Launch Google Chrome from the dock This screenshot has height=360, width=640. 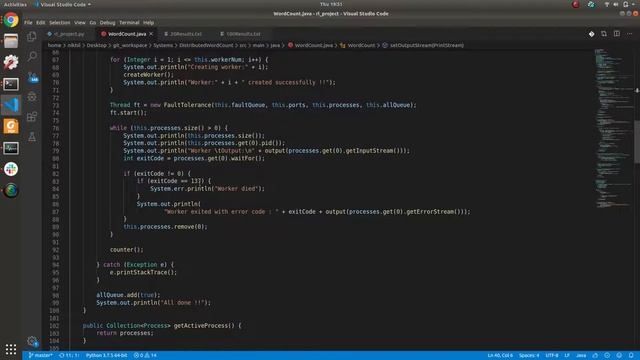pyautogui.click(x=11, y=20)
